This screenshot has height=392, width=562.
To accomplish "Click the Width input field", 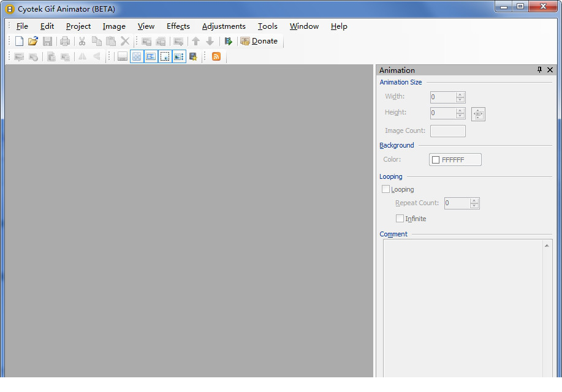I will [443, 97].
